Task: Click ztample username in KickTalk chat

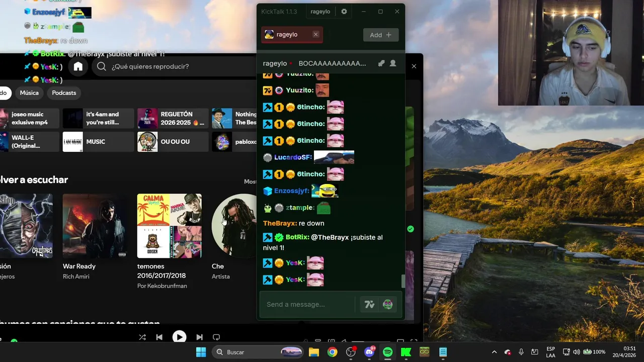Action: click(x=300, y=208)
